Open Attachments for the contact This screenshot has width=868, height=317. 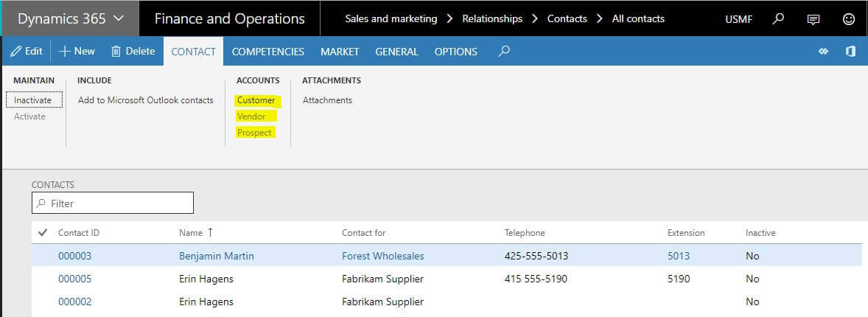point(327,100)
